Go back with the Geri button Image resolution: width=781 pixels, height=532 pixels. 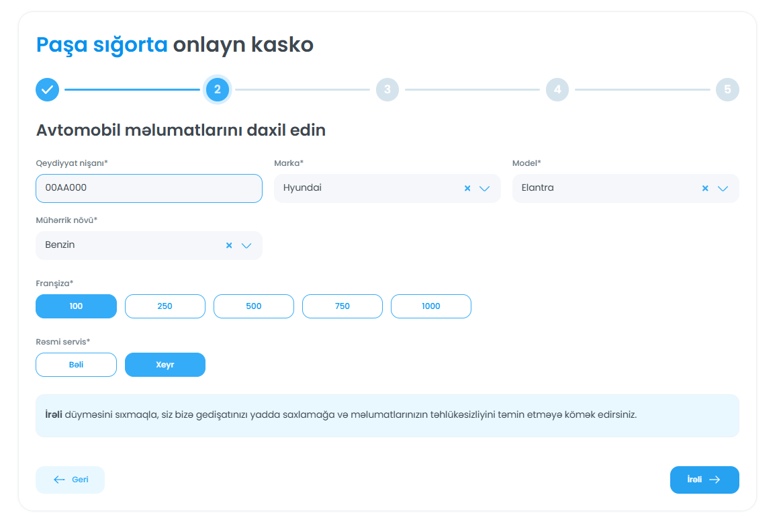(x=70, y=480)
